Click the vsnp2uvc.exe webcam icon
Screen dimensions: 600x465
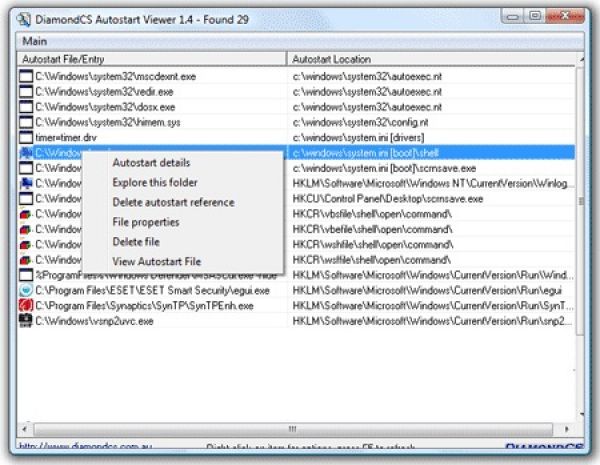point(26,321)
